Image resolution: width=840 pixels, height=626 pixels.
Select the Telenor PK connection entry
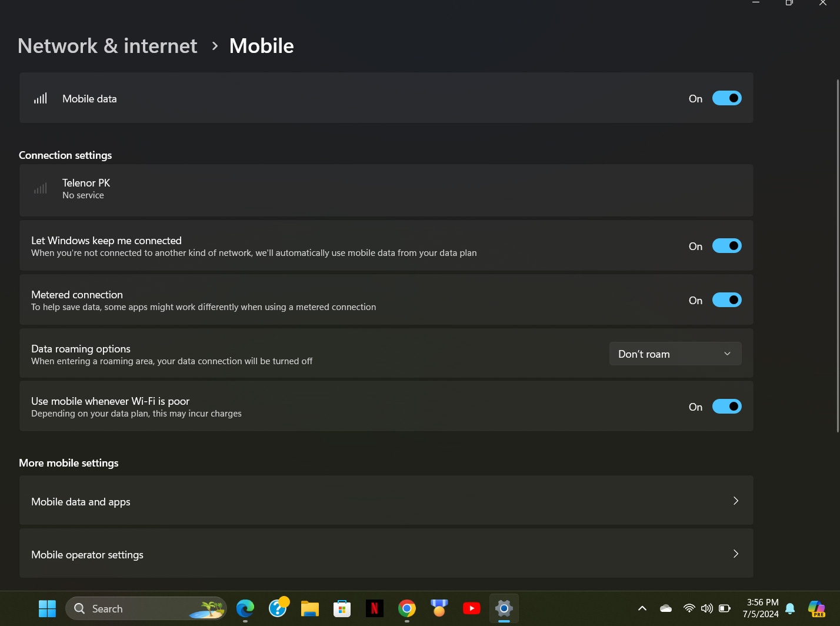[386, 189]
